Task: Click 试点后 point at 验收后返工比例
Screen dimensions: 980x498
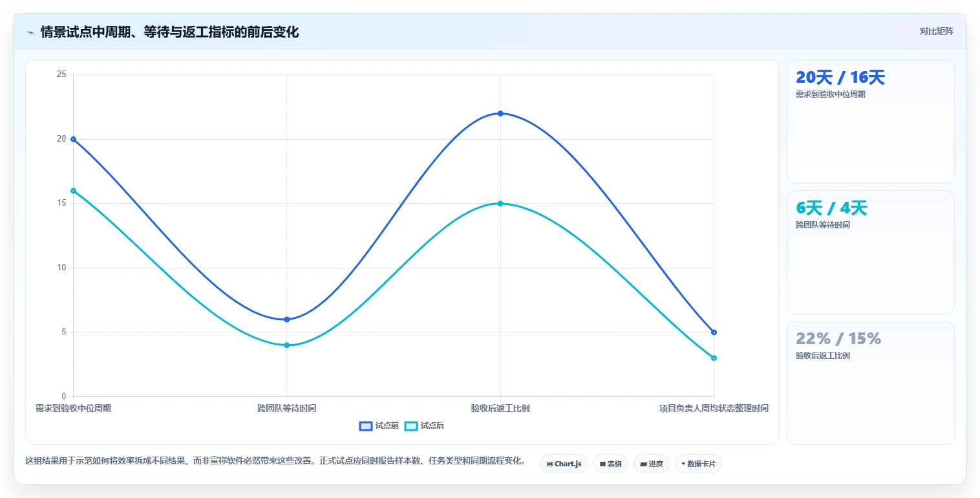Action: pos(500,204)
